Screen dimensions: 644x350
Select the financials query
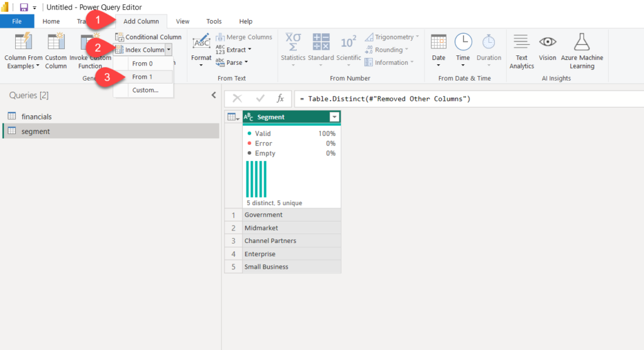(x=111, y=117)
